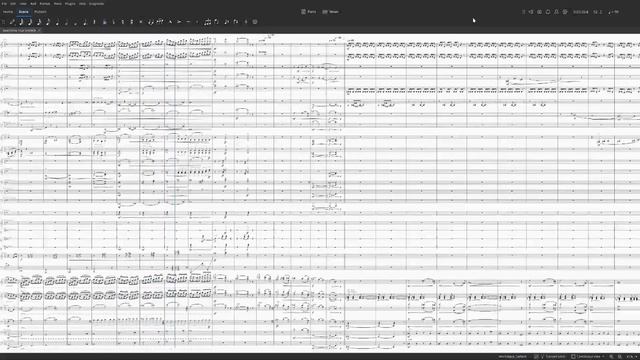Click the playback time display
640x360 pixels.
click(x=580, y=12)
